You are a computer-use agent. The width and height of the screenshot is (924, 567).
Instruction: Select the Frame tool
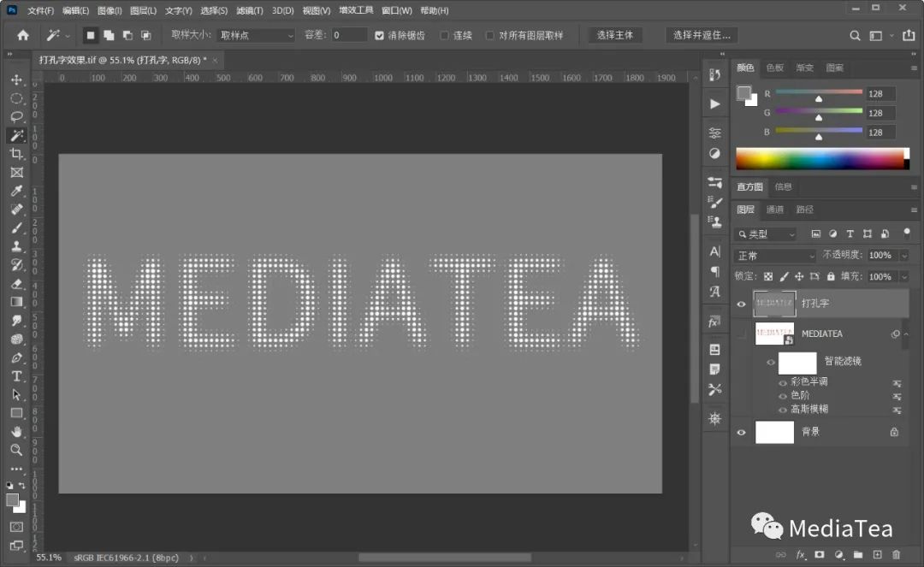tap(16, 173)
